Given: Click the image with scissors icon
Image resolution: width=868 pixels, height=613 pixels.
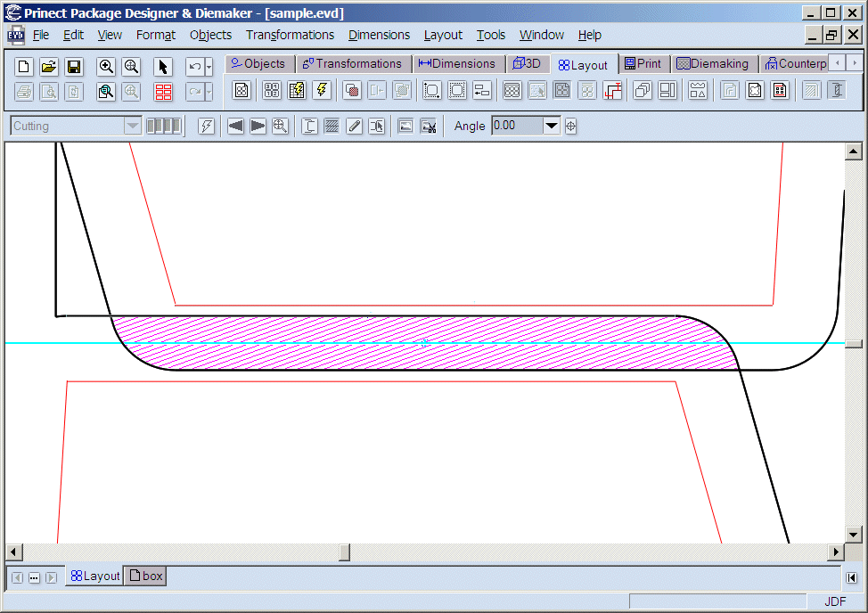Looking at the screenshot, I should (429, 127).
